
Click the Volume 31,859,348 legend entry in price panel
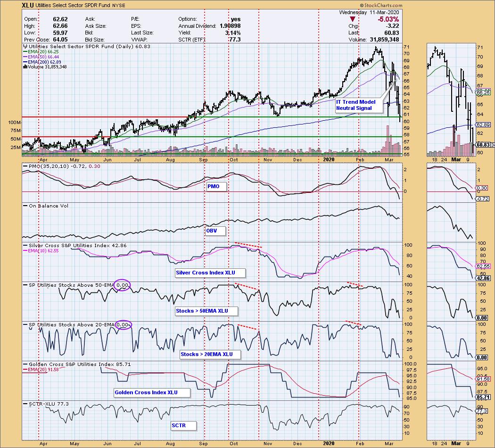coord(45,66)
